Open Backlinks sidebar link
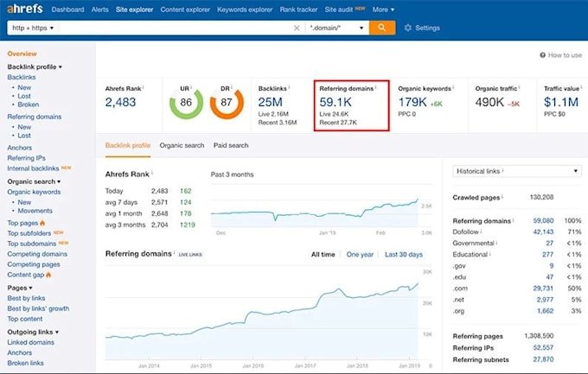The image size is (588, 374). point(22,77)
